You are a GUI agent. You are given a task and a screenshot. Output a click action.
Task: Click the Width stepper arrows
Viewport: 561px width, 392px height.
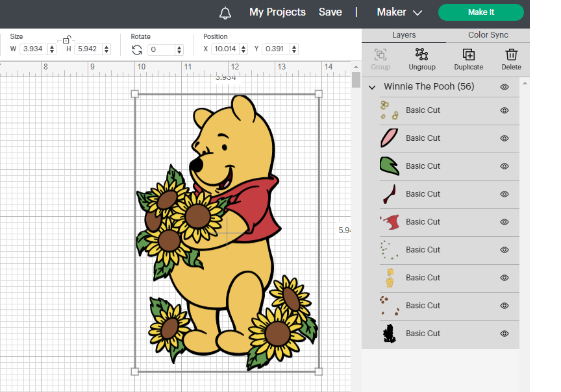coord(52,49)
